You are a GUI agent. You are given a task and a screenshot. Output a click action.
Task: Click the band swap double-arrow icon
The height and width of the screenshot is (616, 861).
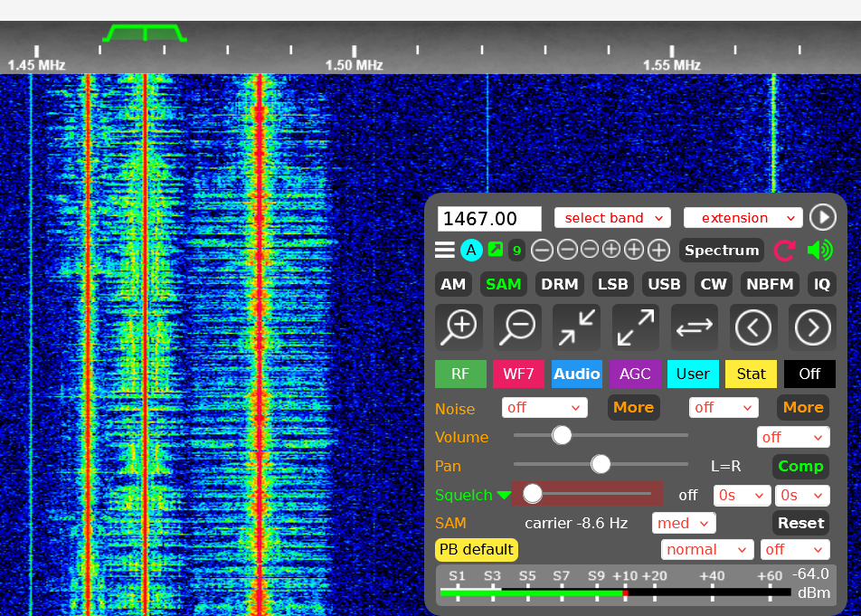(694, 327)
